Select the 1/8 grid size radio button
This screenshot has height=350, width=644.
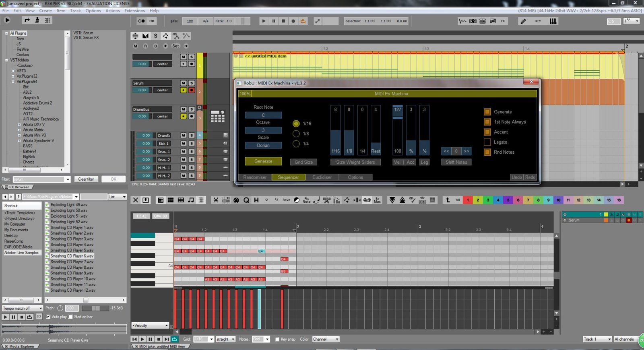click(296, 134)
